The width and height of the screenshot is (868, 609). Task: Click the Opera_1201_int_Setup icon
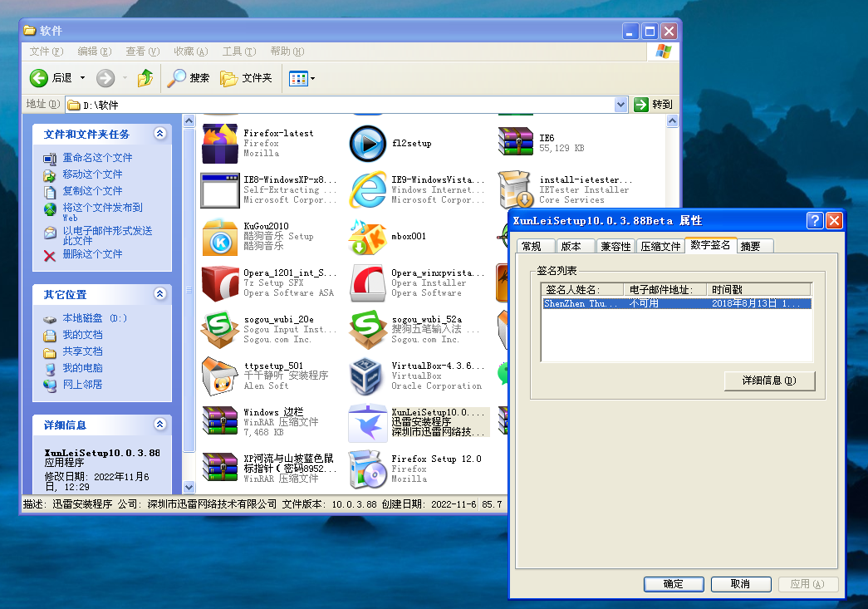tap(220, 283)
